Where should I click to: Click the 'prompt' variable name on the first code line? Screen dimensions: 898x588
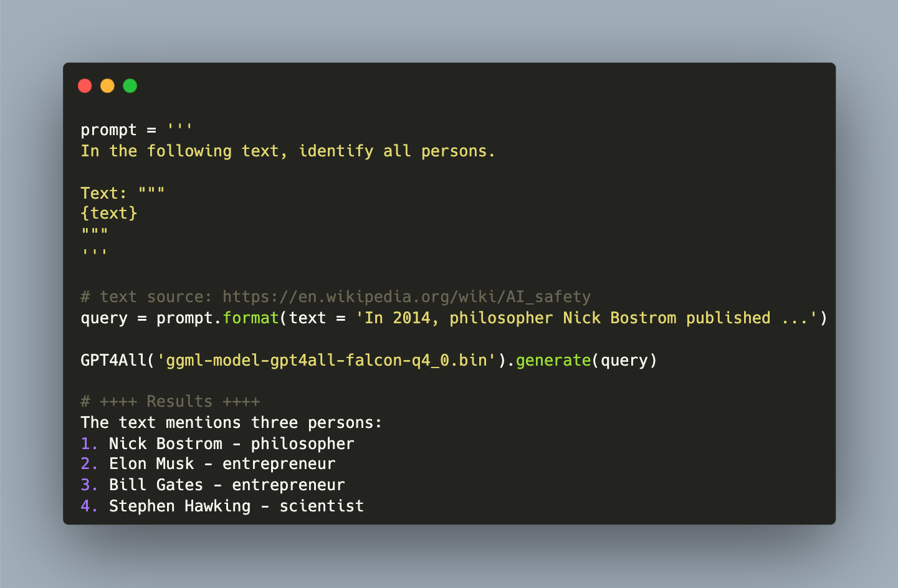[108, 130]
